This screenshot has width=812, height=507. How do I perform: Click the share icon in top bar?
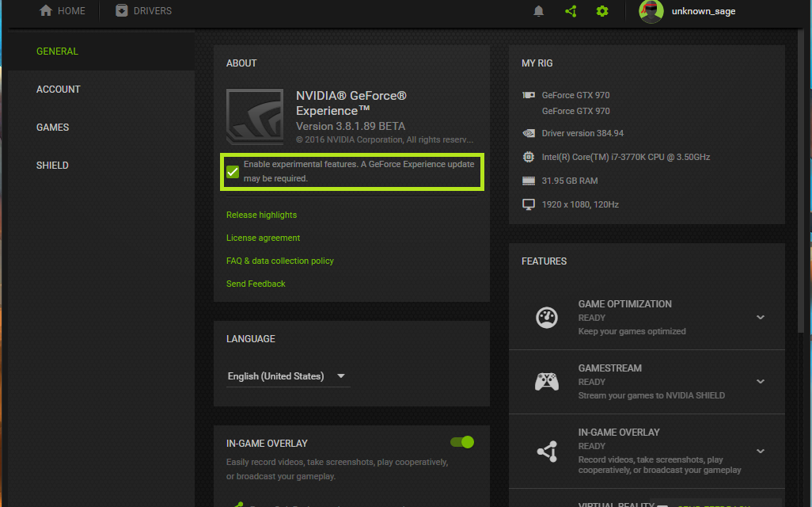pos(571,11)
